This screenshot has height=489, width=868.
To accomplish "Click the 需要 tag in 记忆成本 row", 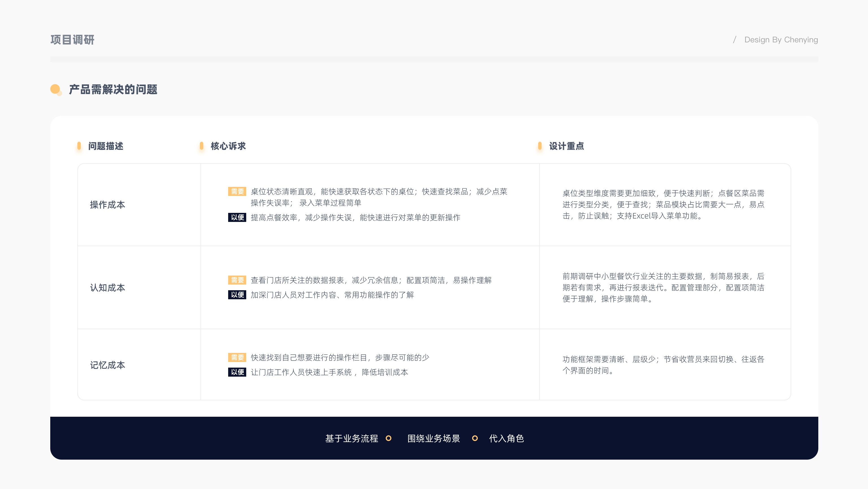I will click(x=237, y=357).
